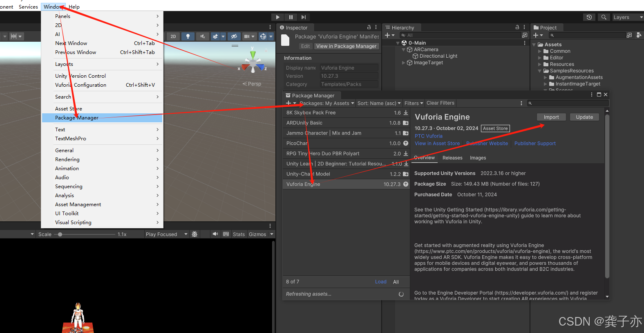Viewport: 644px width, 333px height.
Task: Open the scene effects dropdown arrow
Action: tap(223, 36)
